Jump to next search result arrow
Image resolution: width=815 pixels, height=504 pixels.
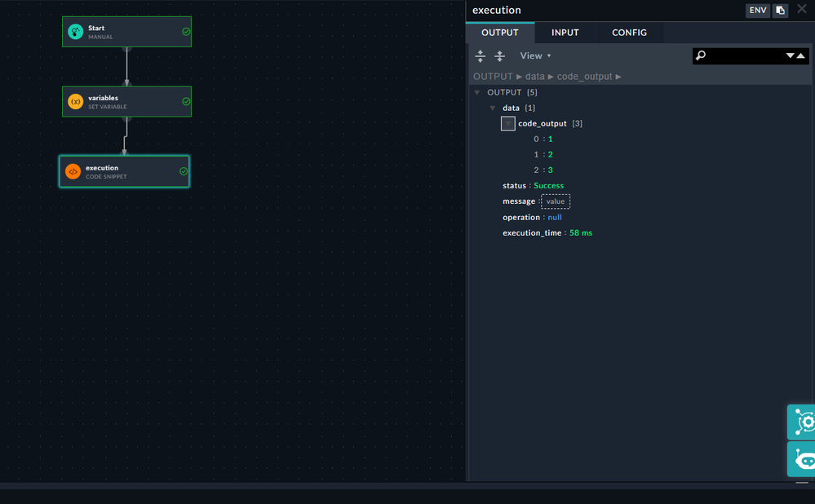point(790,55)
